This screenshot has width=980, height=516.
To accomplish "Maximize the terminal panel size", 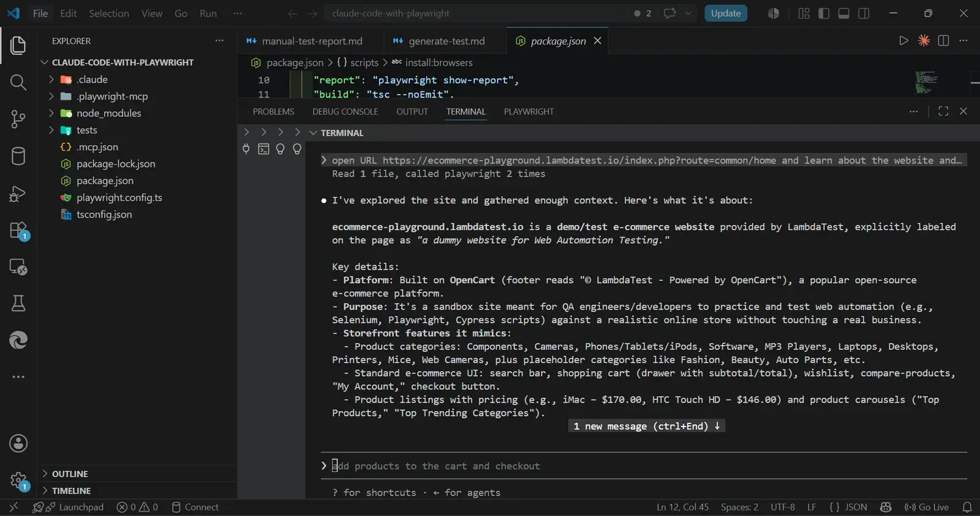I will click(943, 111).
